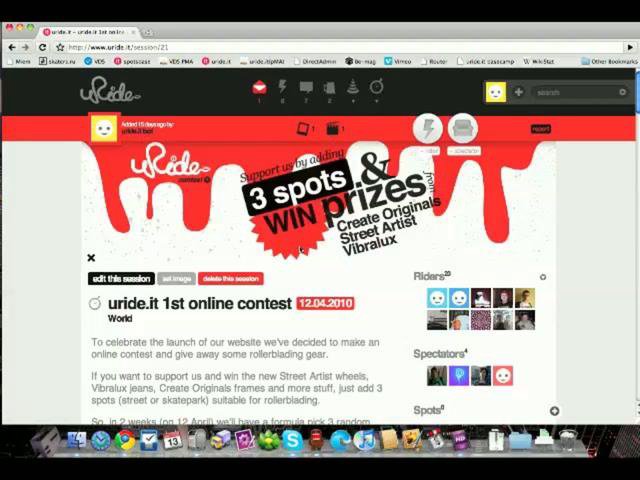
Task: Click the browser back arrow
Action: point(12,47)
